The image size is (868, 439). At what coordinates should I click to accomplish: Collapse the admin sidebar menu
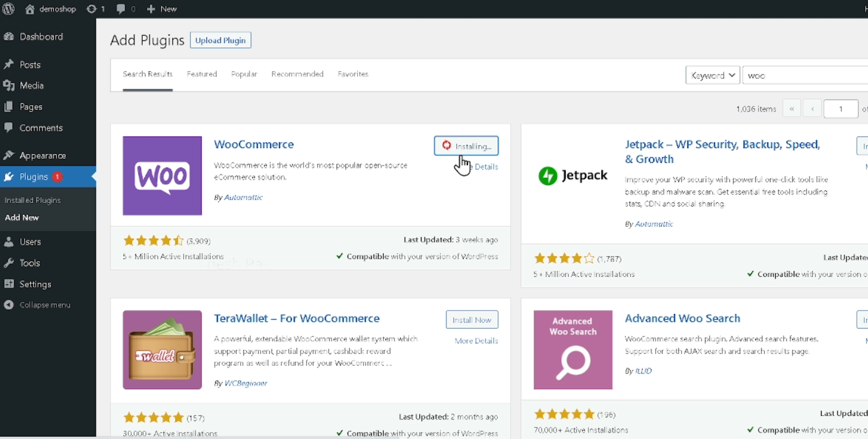tap(37, 305)
